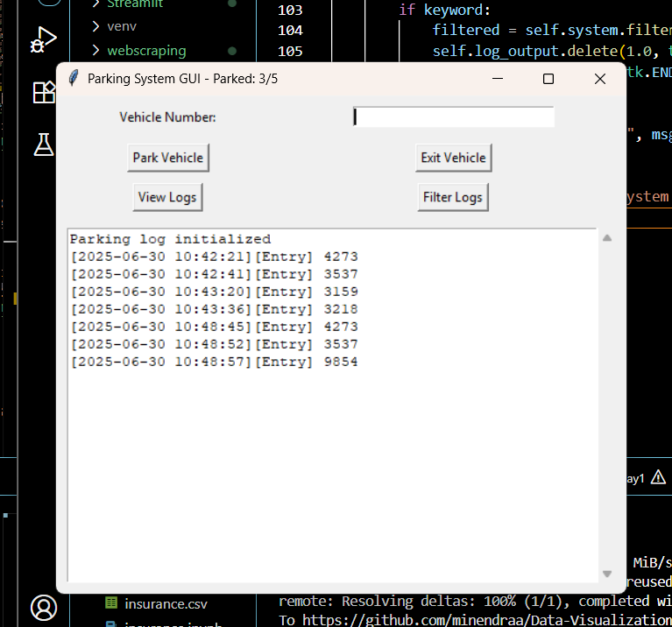Click the log scrollbar up arrow
This screenshot has height=627, width=672.
tap(607, 238)
